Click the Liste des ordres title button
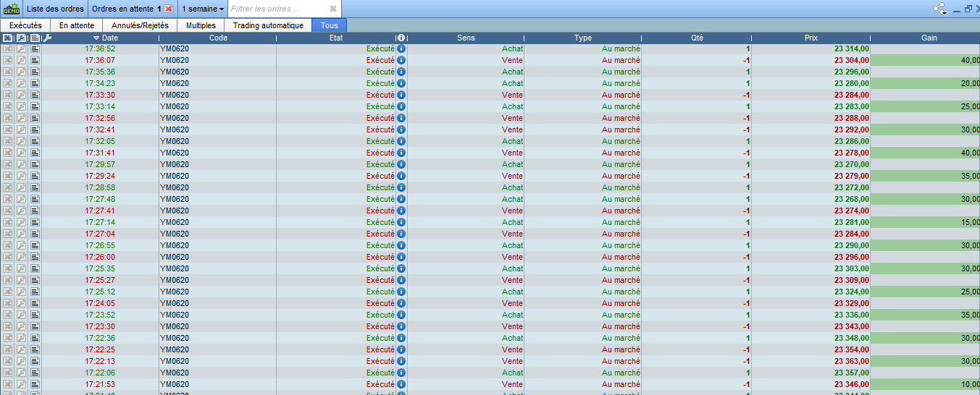980x395 pixels. (x=55, y=9)
